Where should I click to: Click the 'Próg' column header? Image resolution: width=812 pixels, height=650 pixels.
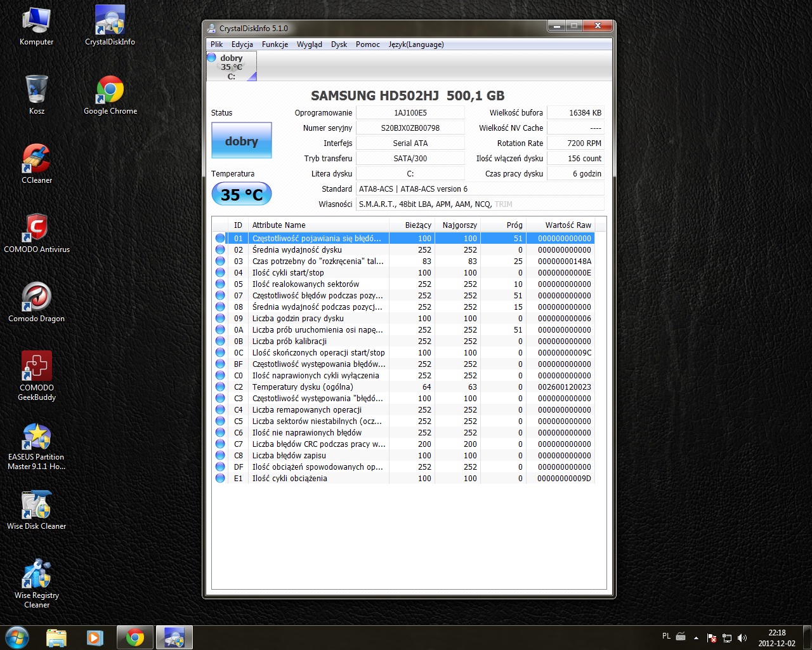[x=503, y=225]
